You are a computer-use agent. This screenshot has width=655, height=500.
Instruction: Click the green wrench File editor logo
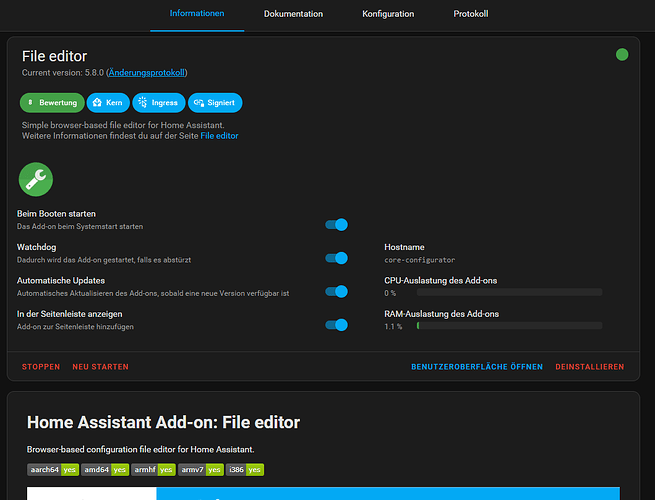tap(36, 179)
